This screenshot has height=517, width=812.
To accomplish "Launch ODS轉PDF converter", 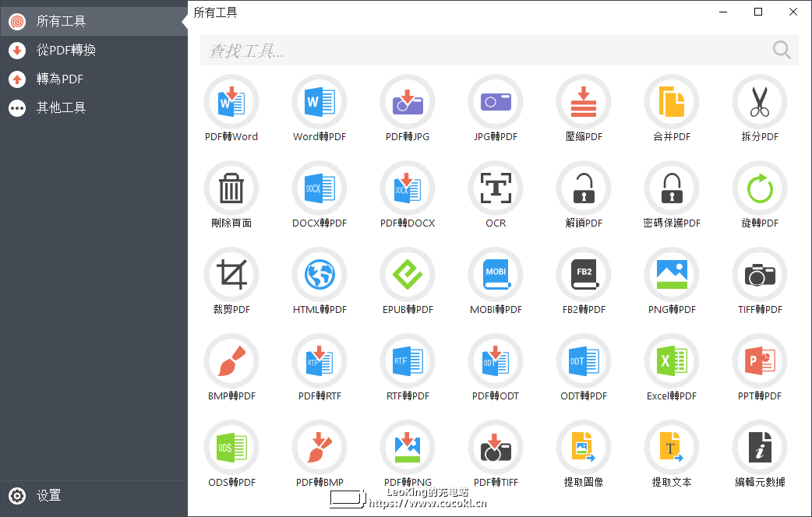I will [231, 448].
